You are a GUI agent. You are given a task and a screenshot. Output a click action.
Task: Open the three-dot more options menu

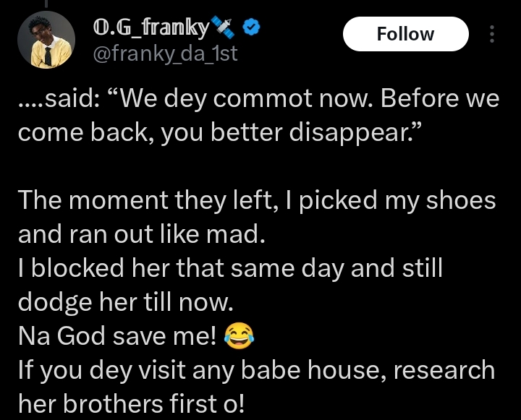pos(494,34)
